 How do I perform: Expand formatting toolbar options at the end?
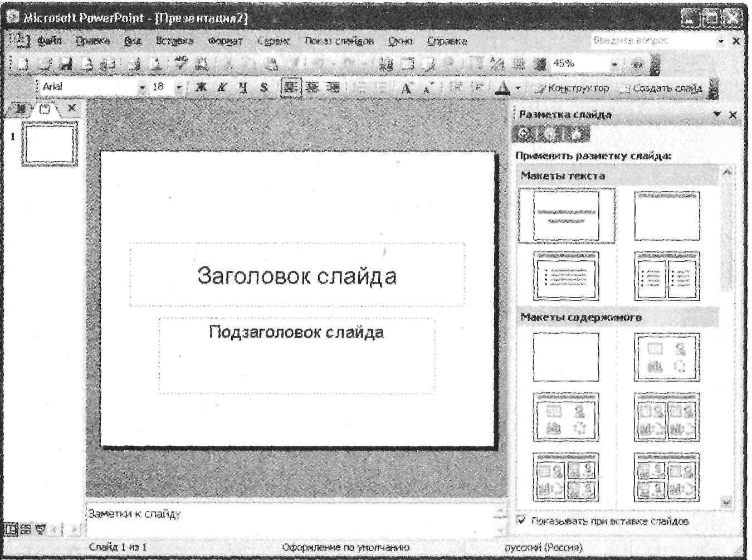click(x=714, y=88)
